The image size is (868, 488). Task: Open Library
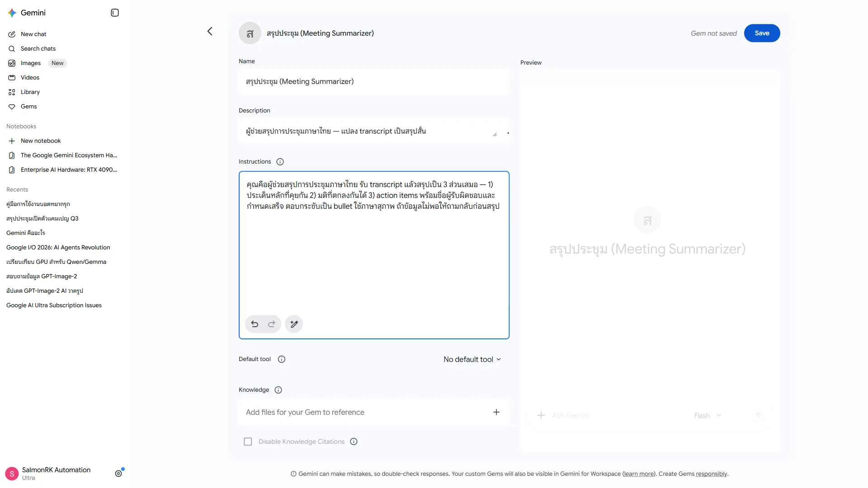pos(30,92)
